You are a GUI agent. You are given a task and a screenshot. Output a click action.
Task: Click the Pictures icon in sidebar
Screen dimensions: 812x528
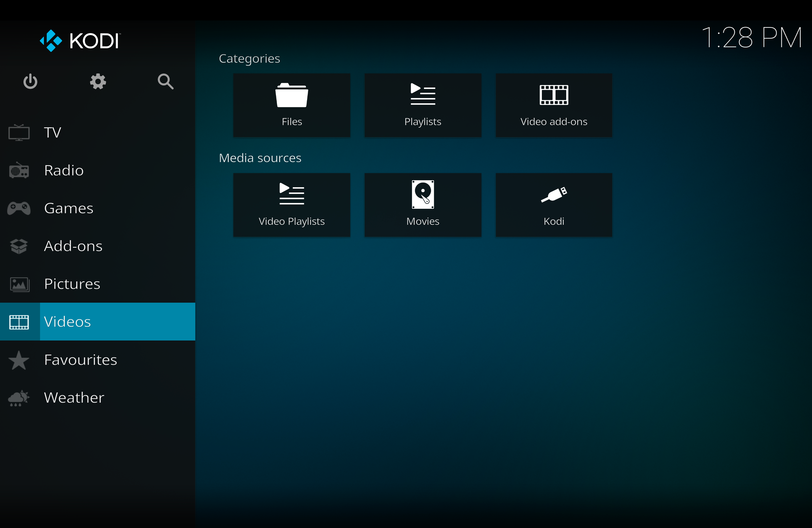(x=19, y=284)
